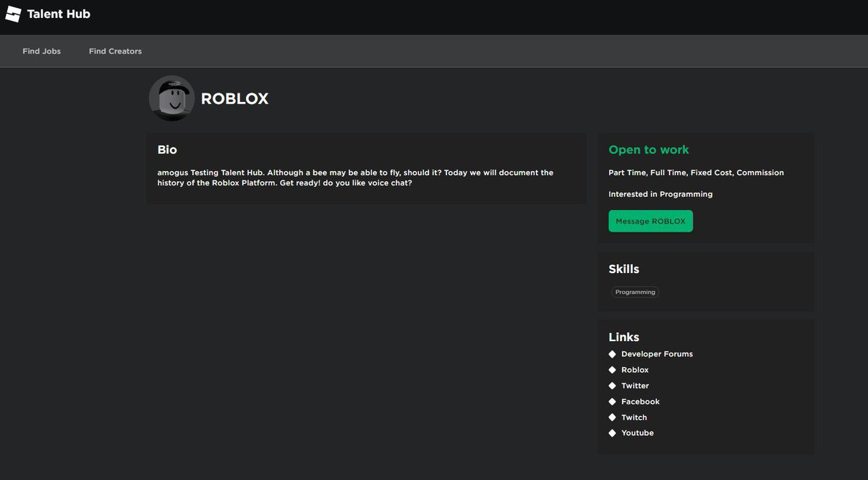Switch to the Find Creators tab
Image resolution: width=868 pixels, height=480 pixels.
(115, 51)
